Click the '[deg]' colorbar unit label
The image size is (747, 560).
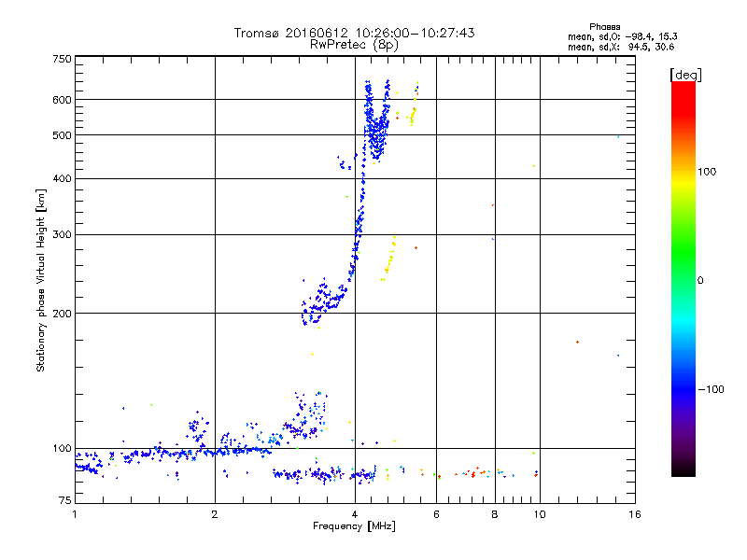click(x=685, y=75)
